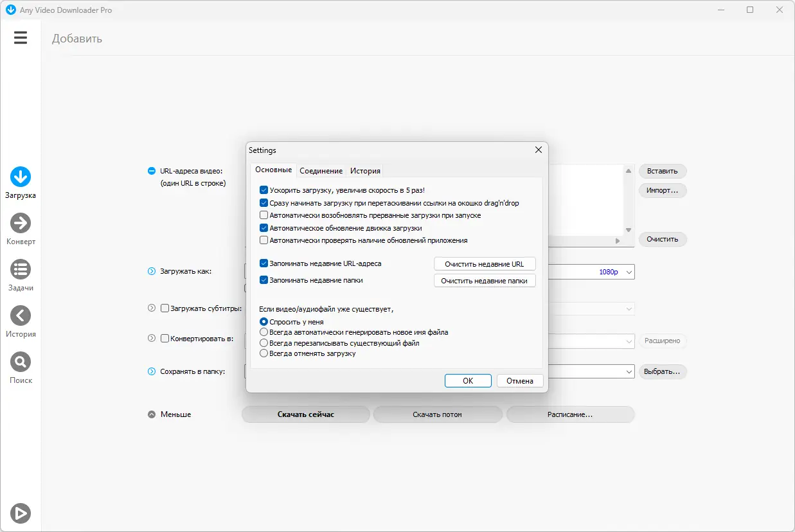795x532 pixels.
Task: Open the Задачи tasks list icon
Action: pyautogui.click(x=21, y=269)
